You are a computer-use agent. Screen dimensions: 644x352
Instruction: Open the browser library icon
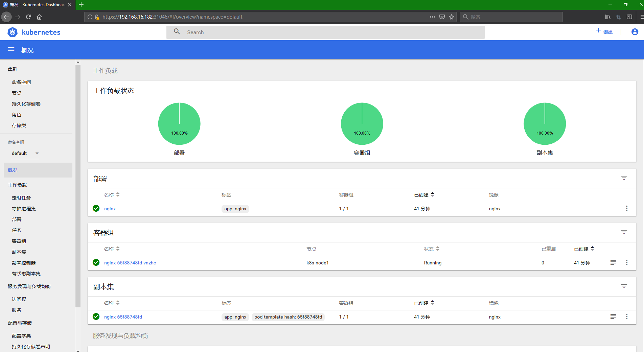tap(608, 17)
